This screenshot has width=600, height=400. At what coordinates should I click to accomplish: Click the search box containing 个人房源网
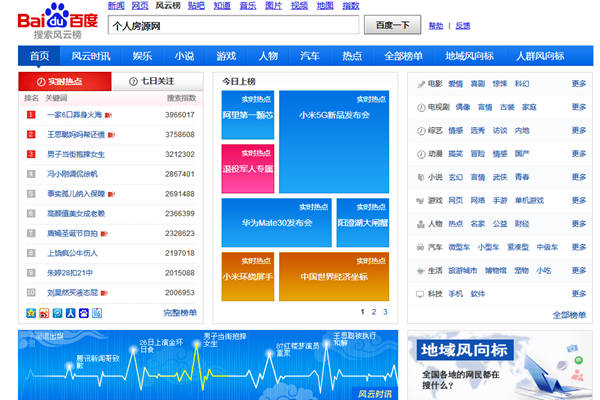click(x=233, y=25)
